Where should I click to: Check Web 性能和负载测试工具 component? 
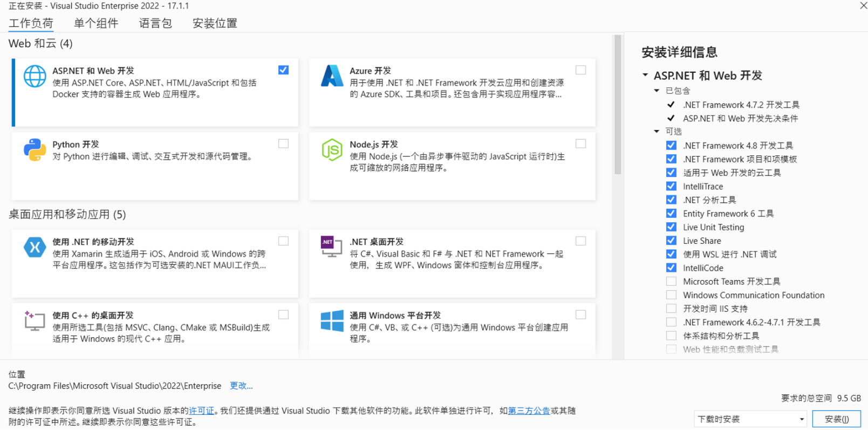pos(671,349)
